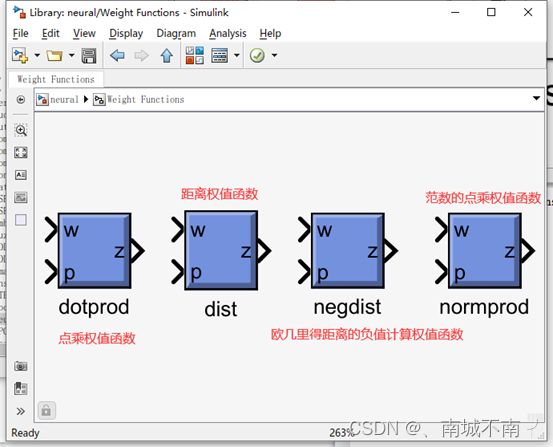Open the View menu

[84, 33]
